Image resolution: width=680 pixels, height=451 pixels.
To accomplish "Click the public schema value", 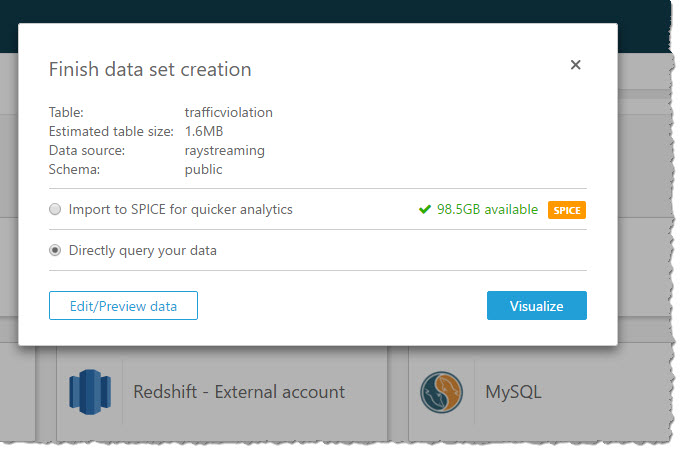I will (204, 169).
